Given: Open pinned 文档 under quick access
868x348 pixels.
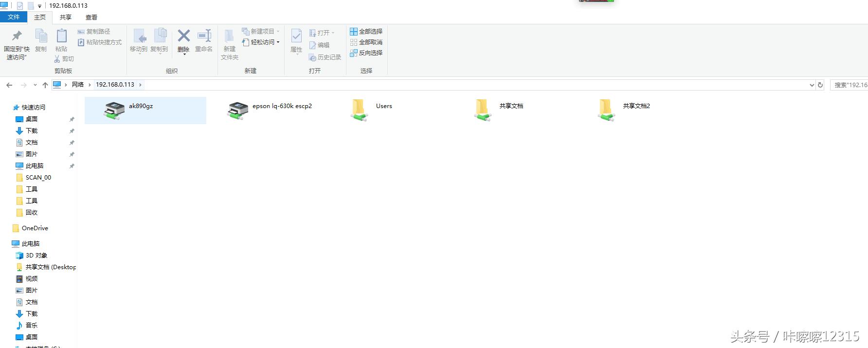Looking at the screenshot, I should coord(32,143).
